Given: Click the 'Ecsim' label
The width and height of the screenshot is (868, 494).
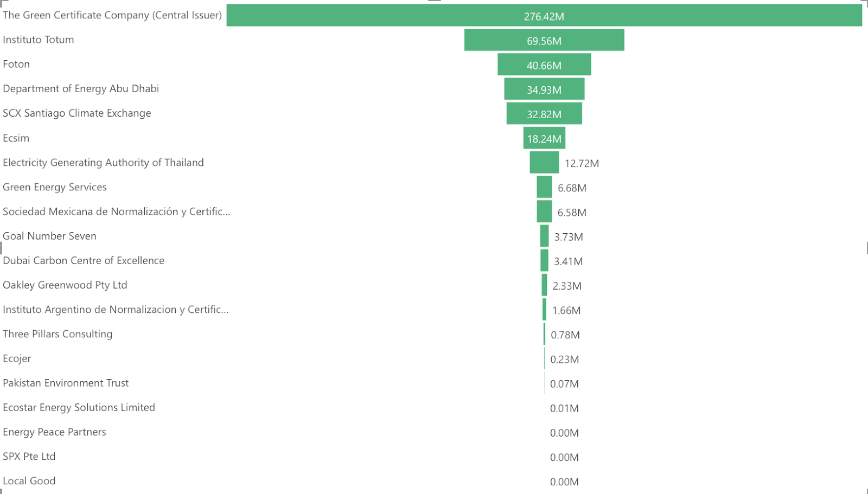Looking at the screenshot, I should point(16,138).
